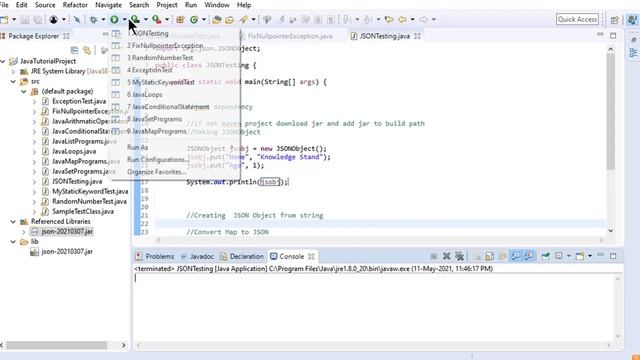Toggle Show Console on standard error change

529,256
